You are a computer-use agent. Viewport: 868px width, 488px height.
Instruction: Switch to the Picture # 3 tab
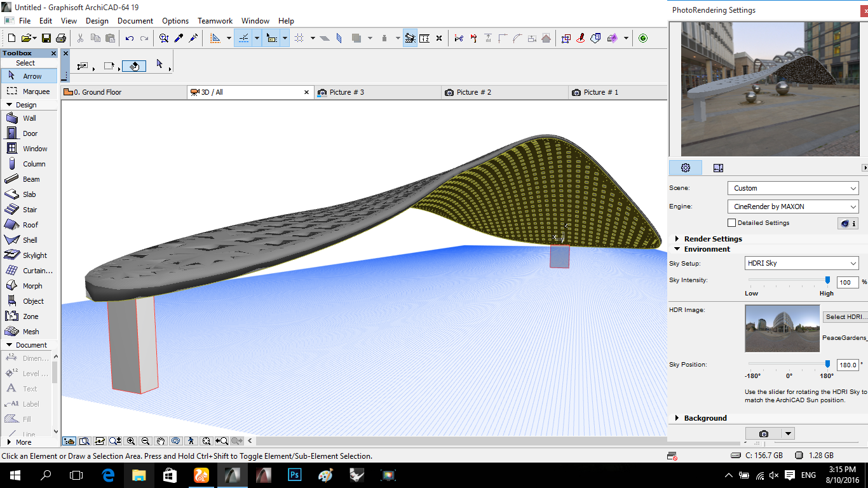346,92
